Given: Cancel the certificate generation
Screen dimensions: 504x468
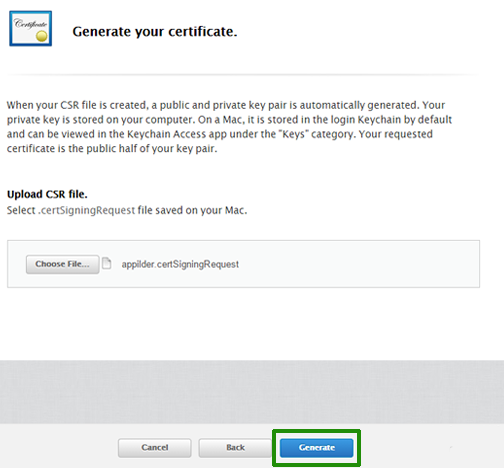Looking at the screenshot, I should pyautogui.click(x=155, y=448).
